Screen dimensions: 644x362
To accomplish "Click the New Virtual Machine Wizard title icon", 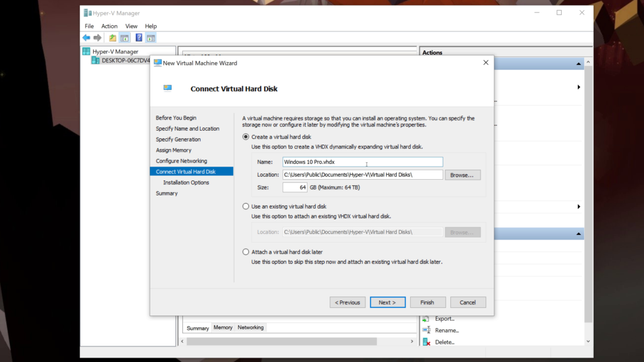I will 157,63.
